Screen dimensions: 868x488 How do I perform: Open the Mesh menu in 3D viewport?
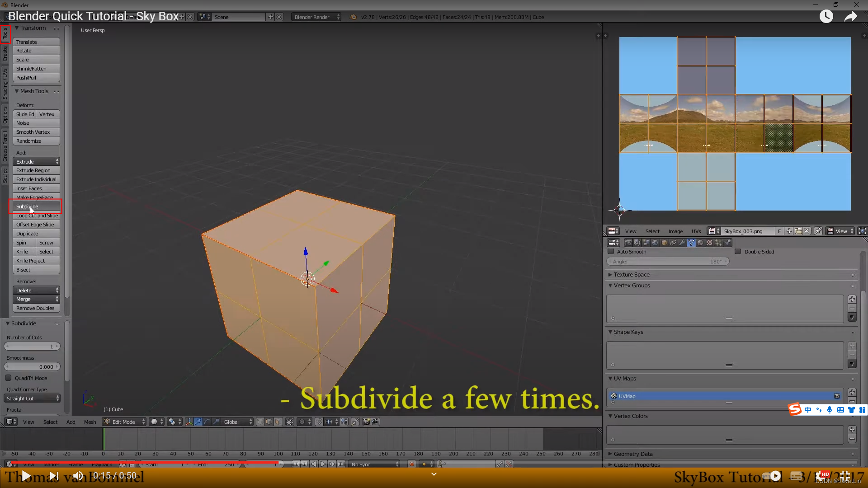90,422
